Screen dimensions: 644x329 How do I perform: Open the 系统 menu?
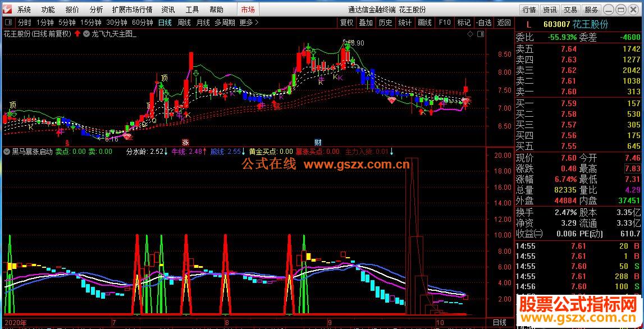pyautogui.click(x=24, y=10)
